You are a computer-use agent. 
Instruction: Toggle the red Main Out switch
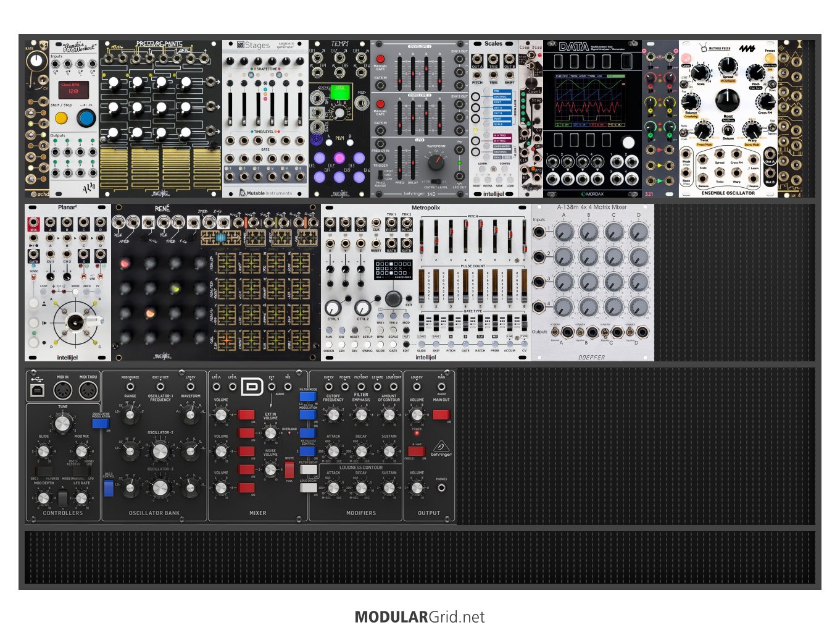click(x=441, y=415)
